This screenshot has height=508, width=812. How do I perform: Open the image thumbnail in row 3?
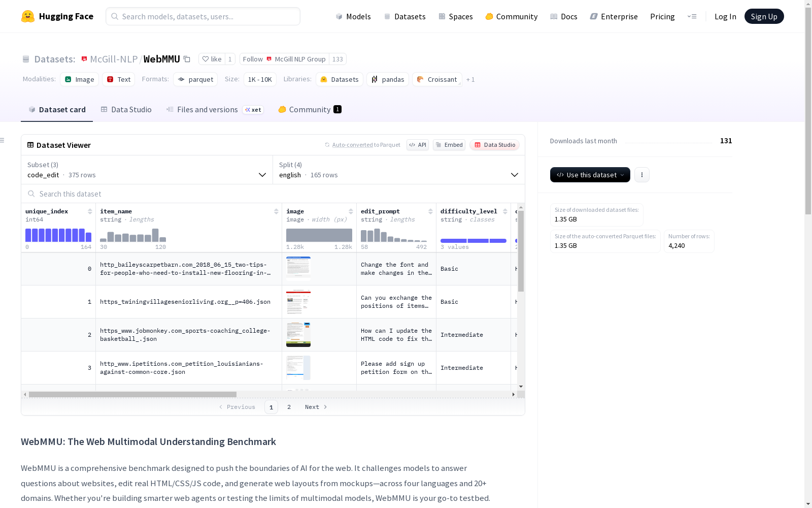(298, 368)
